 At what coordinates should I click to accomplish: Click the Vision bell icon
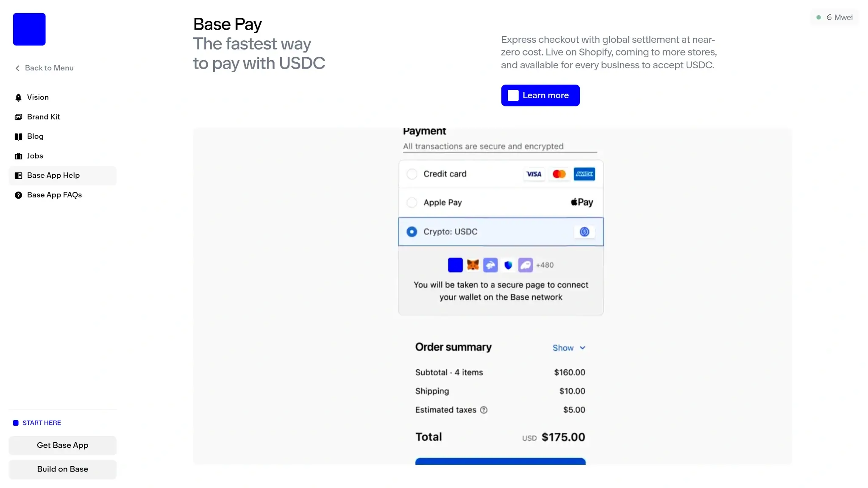[18, 97]
